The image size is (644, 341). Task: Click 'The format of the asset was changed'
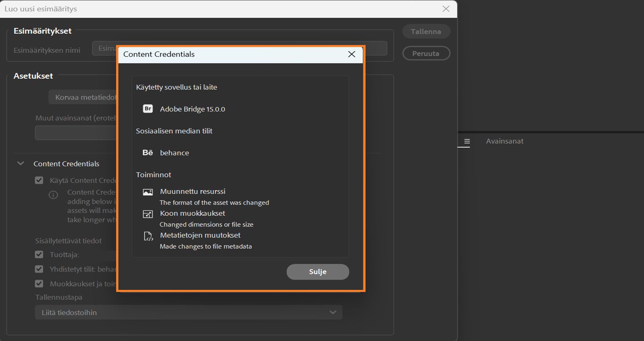tap(214, 203)
